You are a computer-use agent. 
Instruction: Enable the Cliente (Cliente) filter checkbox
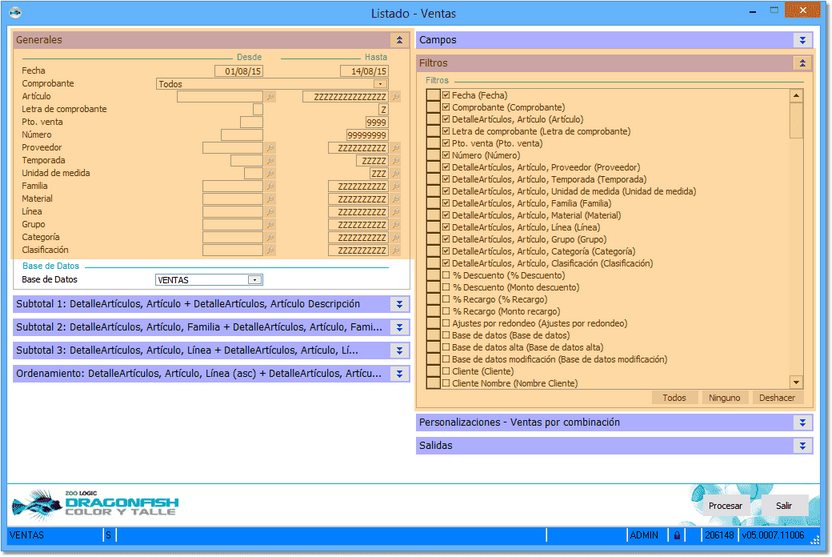(x=446, y=371)
